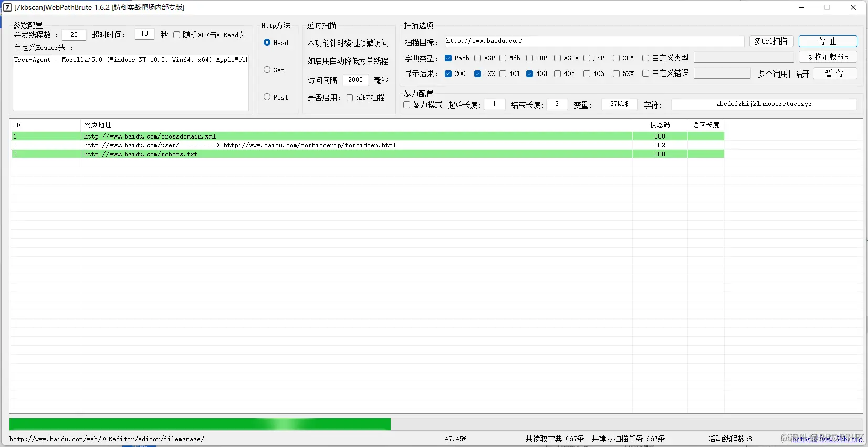The height and width of the screenshot is (447, 868).
Task: Click the scan progress bar
Action: (436, 424)
